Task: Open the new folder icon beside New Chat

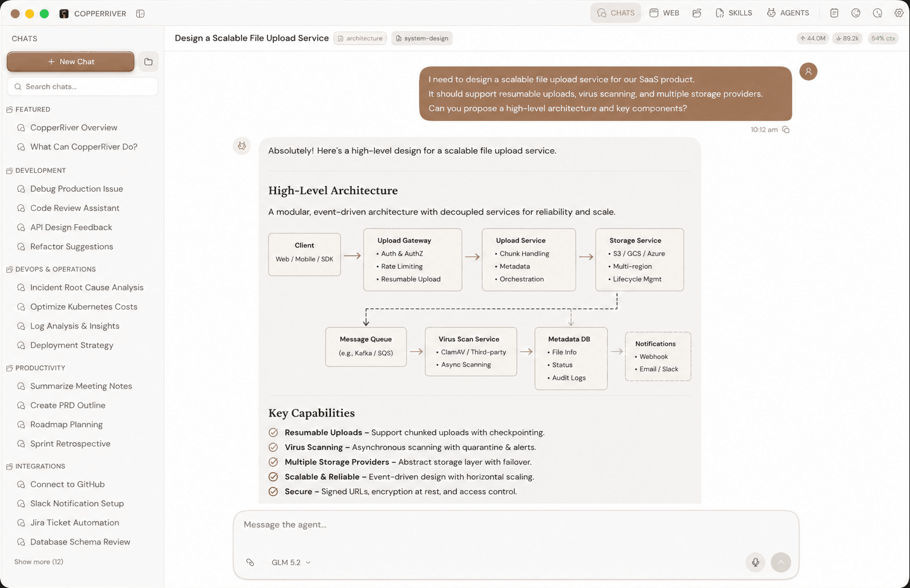Action: pos(148,61)
